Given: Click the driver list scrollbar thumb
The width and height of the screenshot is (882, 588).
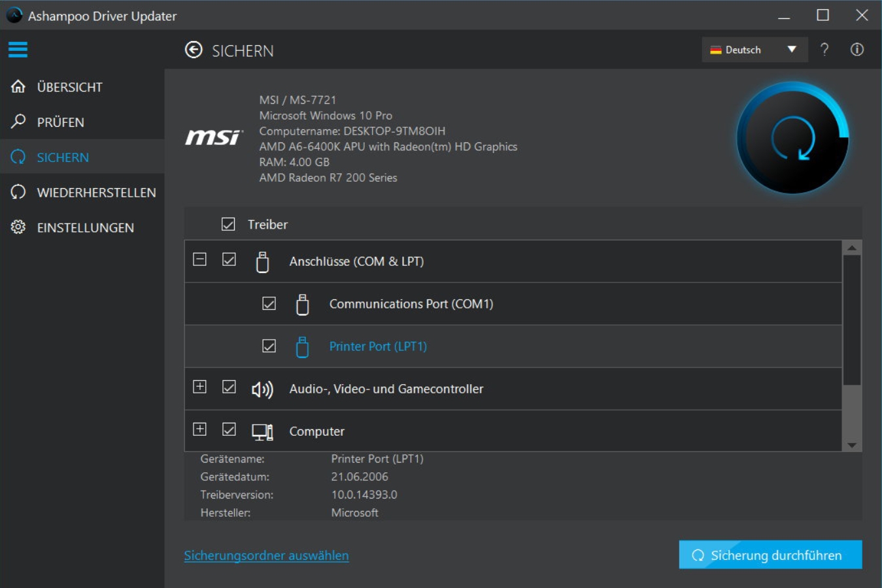Looking at the screenshot, I should (x=851, y=319).
